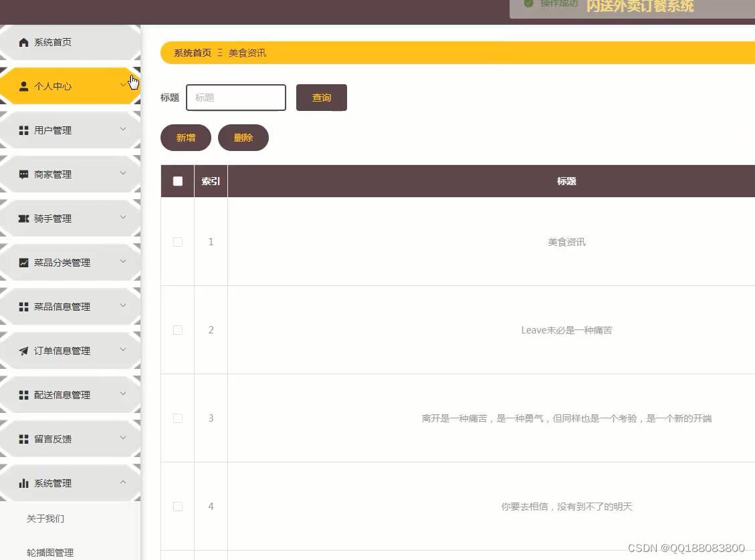Image resolution: width=755 pixels, height=560 pixels.
Task: Expand the 商家管理 chevron
Action: click(x=123, y=173)
